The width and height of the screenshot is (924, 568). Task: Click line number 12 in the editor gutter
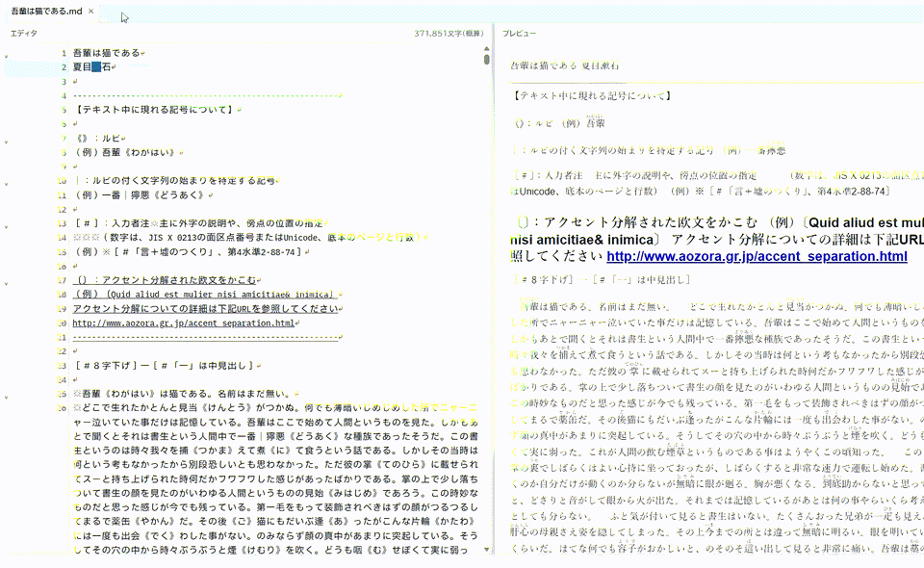62,210
